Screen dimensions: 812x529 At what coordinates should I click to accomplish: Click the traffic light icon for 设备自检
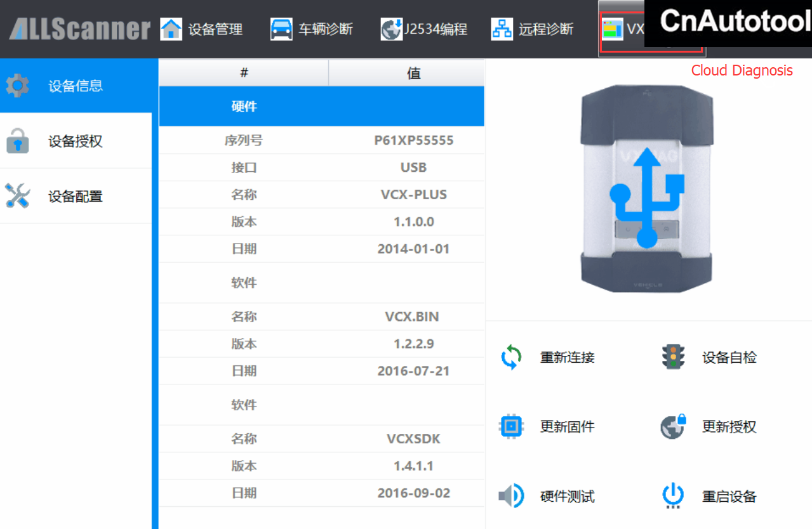pos(673,357)
